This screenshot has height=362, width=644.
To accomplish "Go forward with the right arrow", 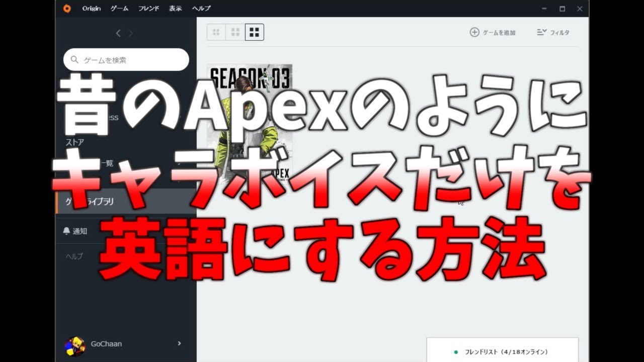I will point(131,33).
